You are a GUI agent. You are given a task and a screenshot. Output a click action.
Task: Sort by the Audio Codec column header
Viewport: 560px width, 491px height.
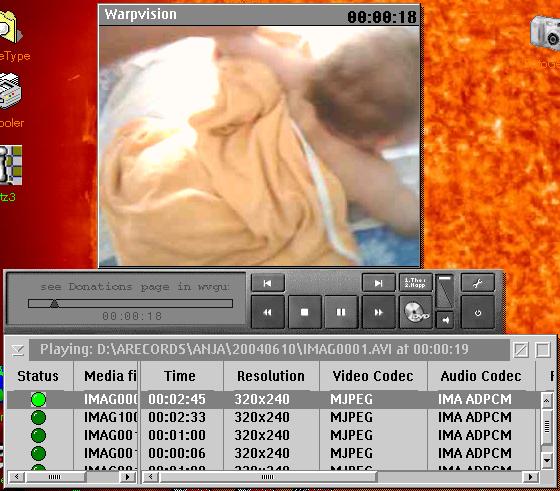tap(481, 376)
